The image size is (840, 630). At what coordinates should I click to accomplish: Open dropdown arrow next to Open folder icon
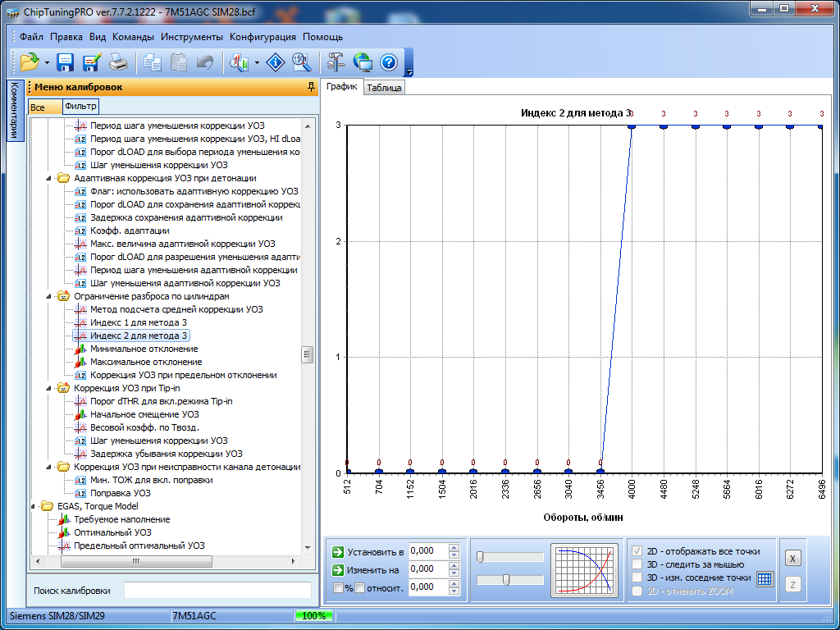click(47, 62)
